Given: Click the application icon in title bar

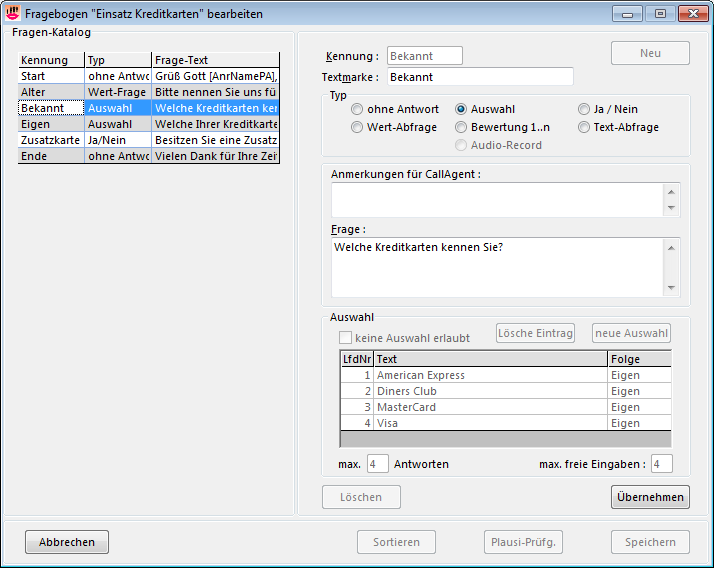Looking at the screenshot, I should [x=13, y=14].
